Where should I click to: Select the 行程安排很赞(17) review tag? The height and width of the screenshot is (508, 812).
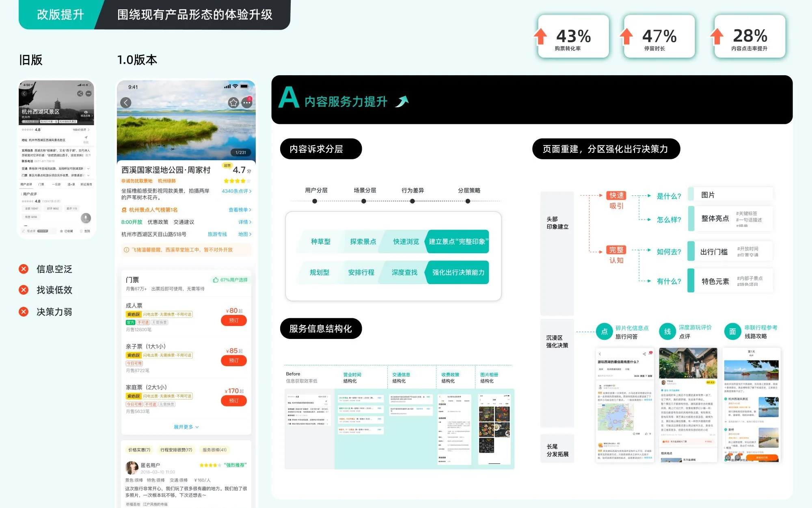click(x=176, y=450)
